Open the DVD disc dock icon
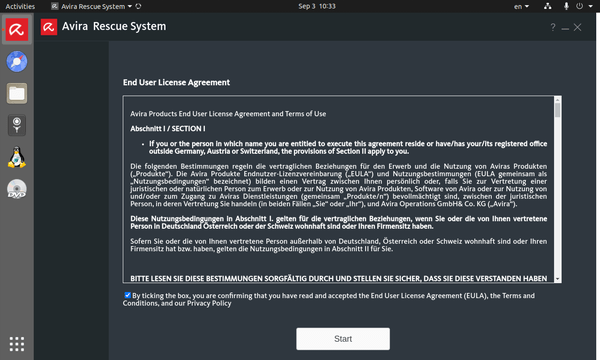 [x=17, y=189]
